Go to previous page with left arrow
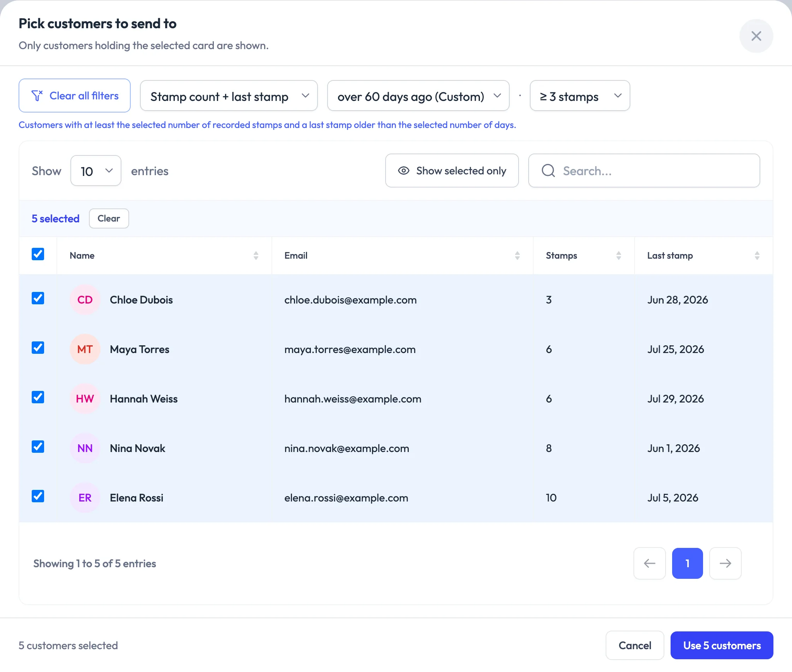Screen dimensions: 792x672 tap(650, 563)
